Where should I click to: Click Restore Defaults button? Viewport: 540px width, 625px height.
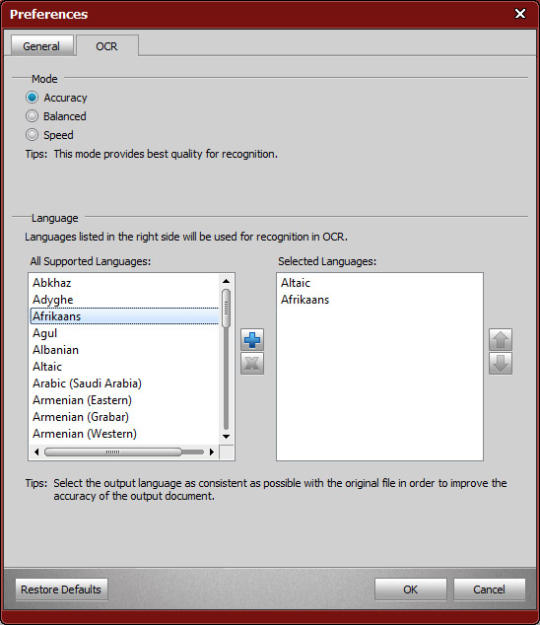pyautogui.click(x=61, y=589)
